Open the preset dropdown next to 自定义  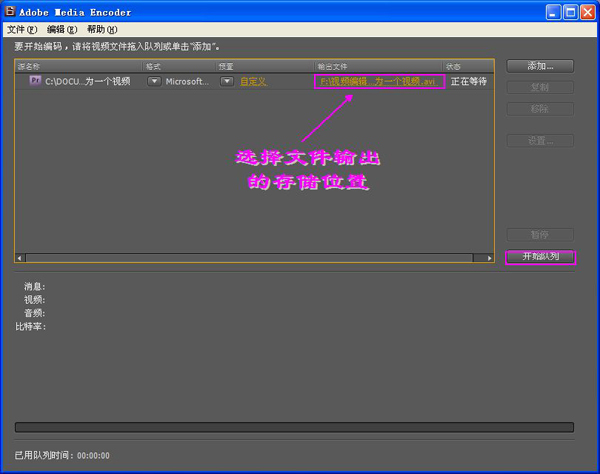(227, 81)
